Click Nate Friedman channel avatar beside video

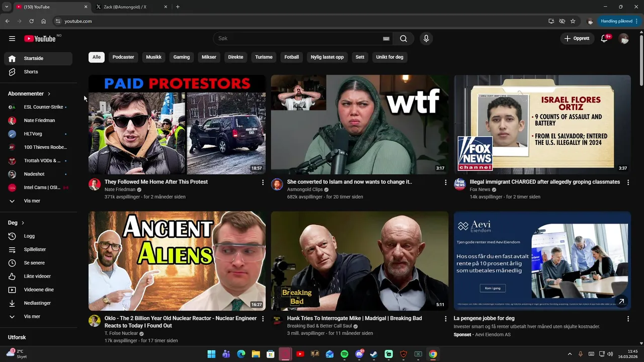(x=95, y=184)
